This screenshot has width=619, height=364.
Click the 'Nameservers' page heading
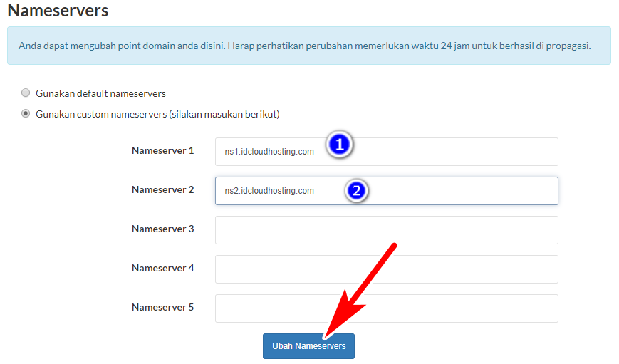(58, 10)
